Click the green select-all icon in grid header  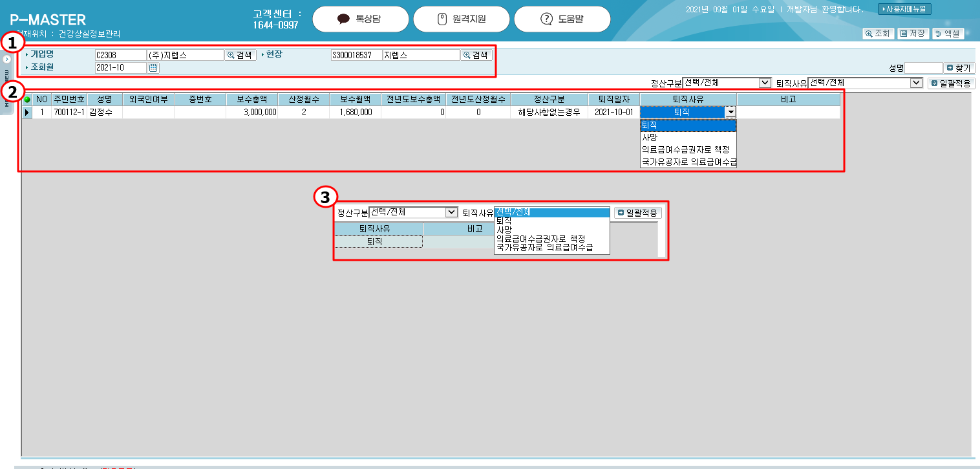tap(27, 100)
